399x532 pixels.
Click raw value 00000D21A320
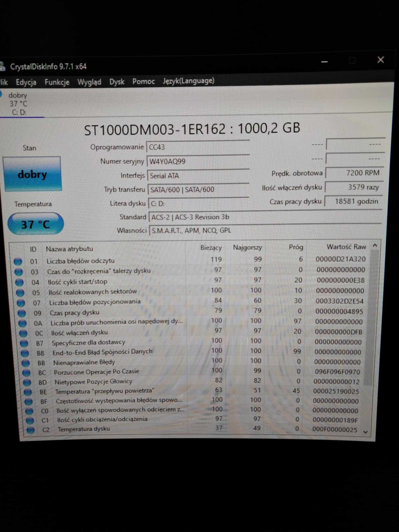341,259
